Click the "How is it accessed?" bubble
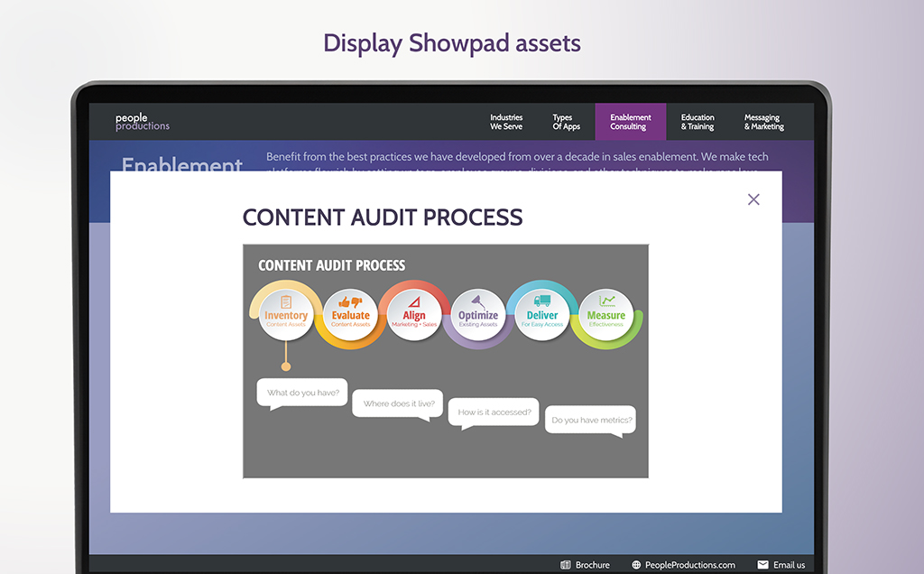Screen dimensions: 924x574 point(494,412)
